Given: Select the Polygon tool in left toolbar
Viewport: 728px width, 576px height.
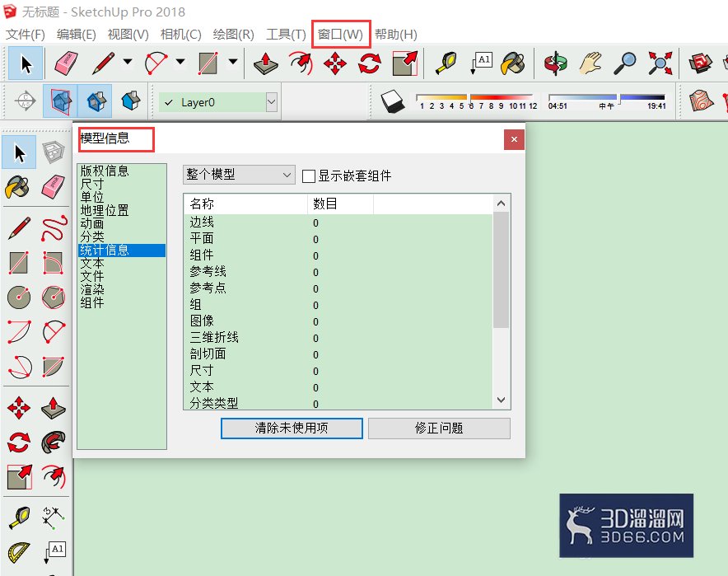Looking at the screenshot, I should tap(54, 297).
